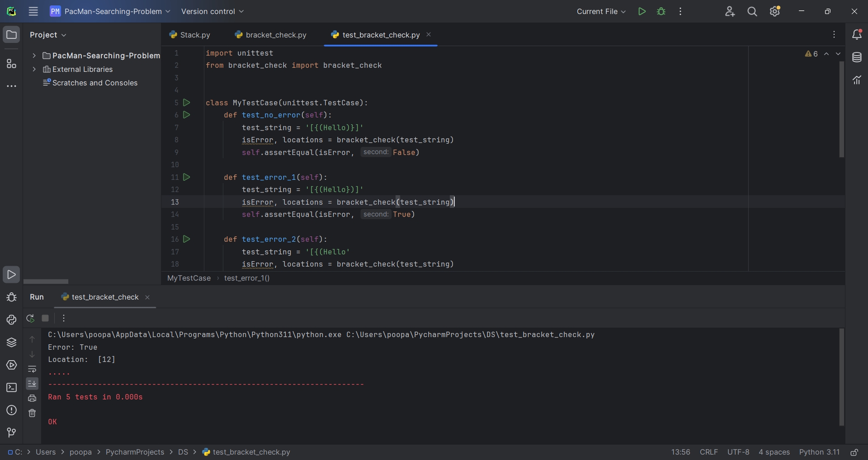
Task: Open the Debug tool window bug icon
Action: point(11,297)
